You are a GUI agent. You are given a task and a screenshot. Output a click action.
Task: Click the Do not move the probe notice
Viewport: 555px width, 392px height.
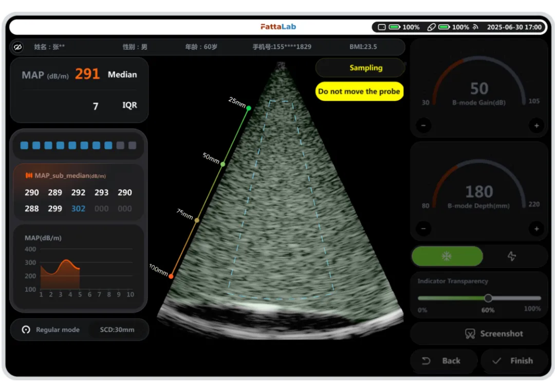point(359,91)
